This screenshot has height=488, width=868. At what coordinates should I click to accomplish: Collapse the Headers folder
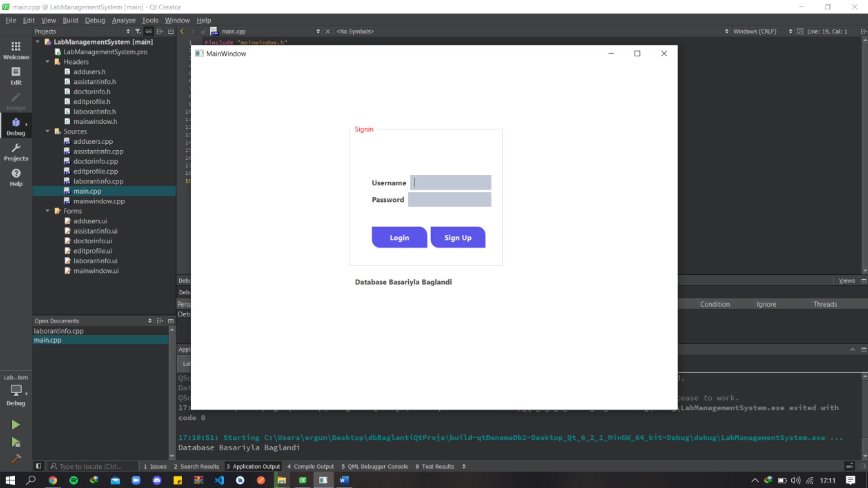pyautogui.click(x=47, y=62)
